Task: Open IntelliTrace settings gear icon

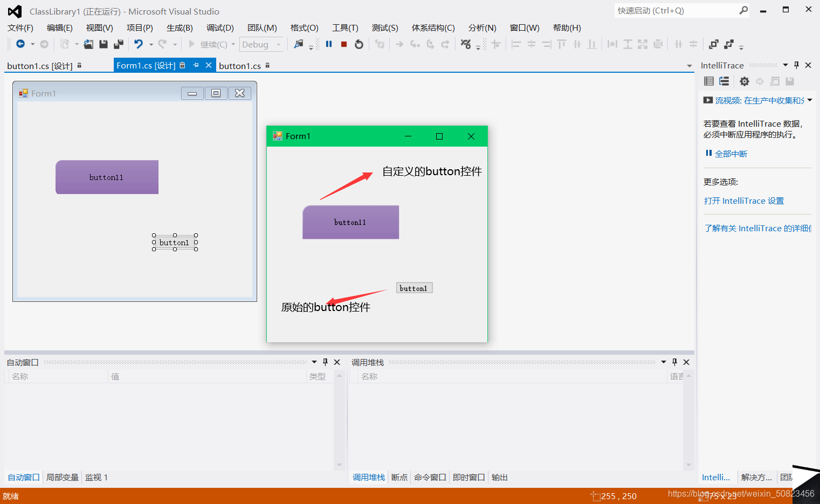Action: click(x=745, y=81)
